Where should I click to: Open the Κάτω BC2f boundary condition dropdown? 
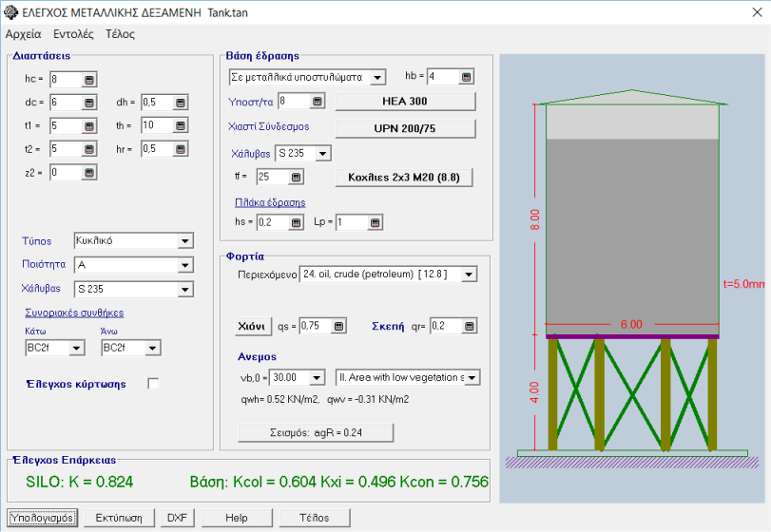point(76,349)
